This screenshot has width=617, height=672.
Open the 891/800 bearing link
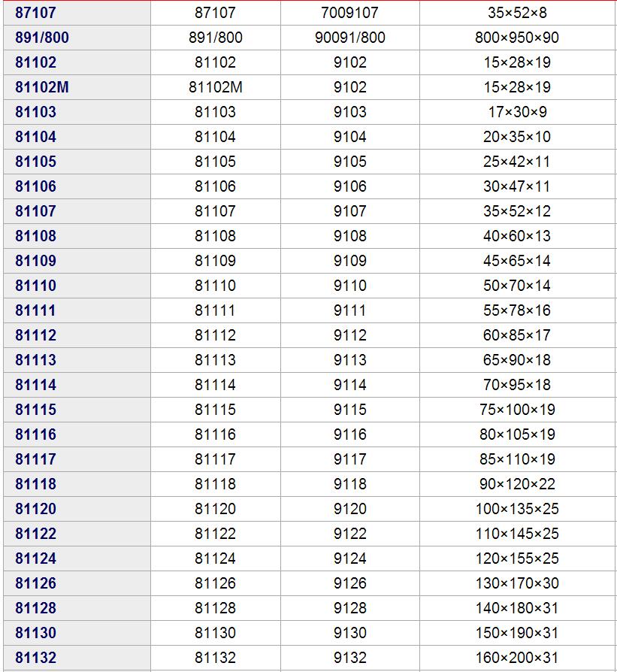pyautogui.click(x=42, y=38)
